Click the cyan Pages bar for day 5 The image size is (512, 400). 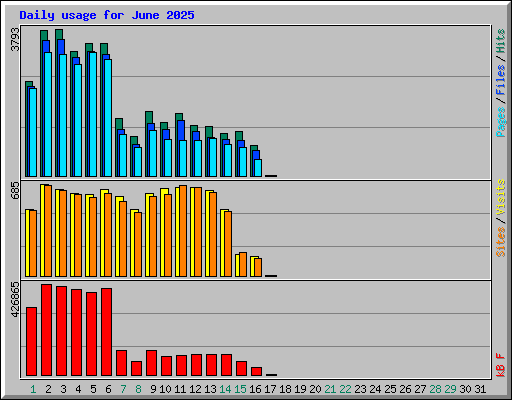[x=93, y=114]
